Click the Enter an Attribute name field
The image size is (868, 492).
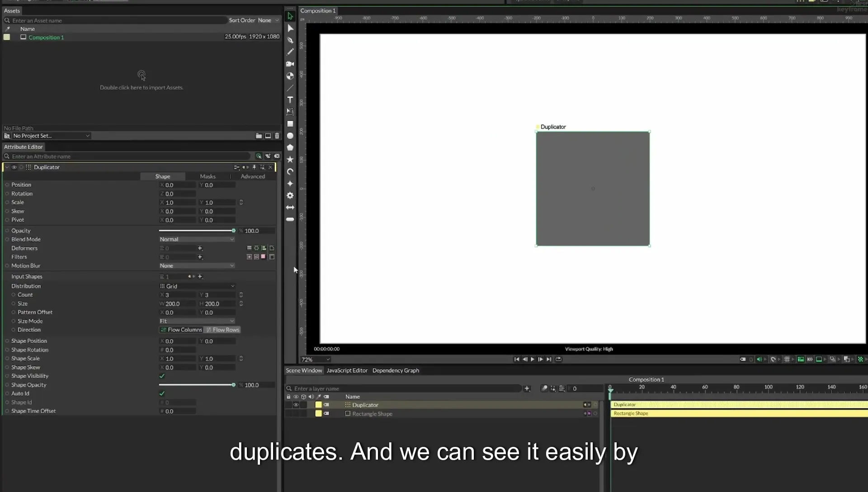click(x=127, y=156)
